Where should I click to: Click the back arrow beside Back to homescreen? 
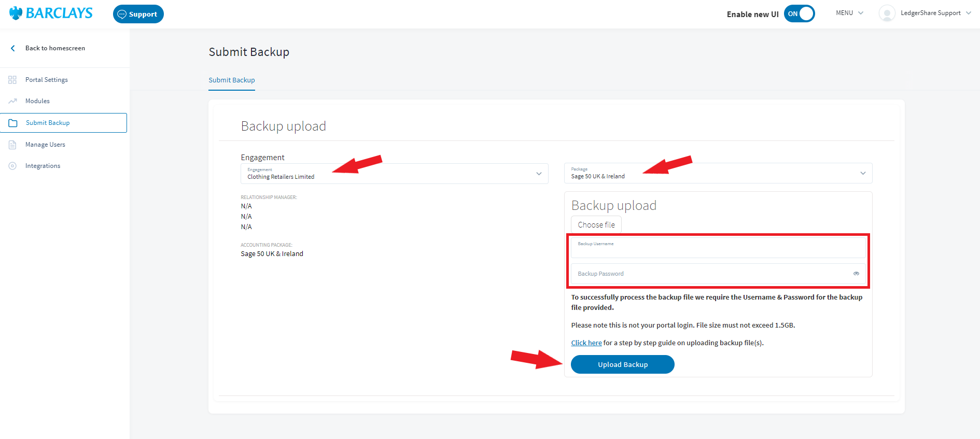pyautogui.click(x=13, y=48)
